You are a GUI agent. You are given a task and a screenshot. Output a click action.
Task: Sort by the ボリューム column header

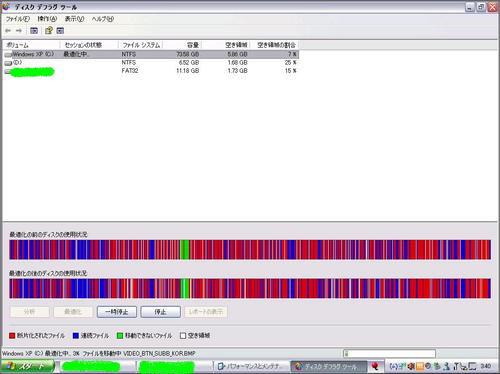(31, 45)
